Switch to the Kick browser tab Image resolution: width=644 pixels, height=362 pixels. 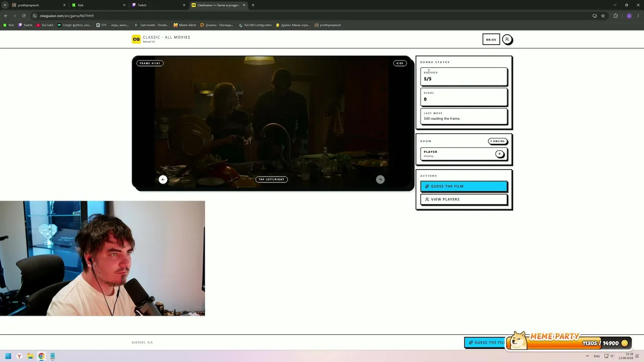point(98,5)
